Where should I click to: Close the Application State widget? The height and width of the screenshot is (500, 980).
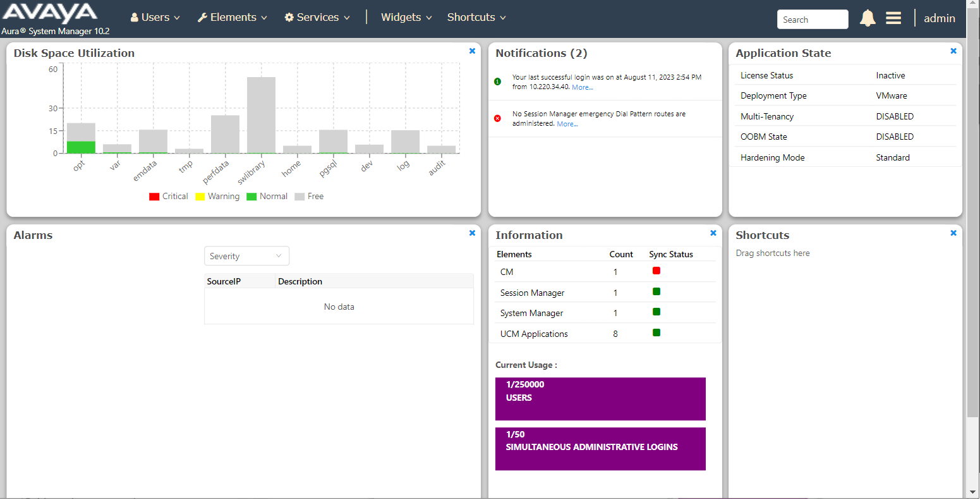pyautogui.click(x=953, y=51)
